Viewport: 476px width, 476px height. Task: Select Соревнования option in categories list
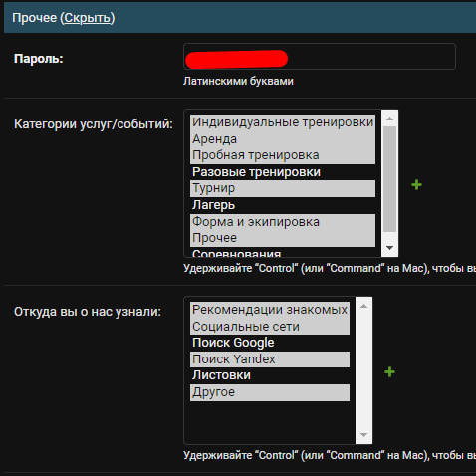(x=283, y=252)
